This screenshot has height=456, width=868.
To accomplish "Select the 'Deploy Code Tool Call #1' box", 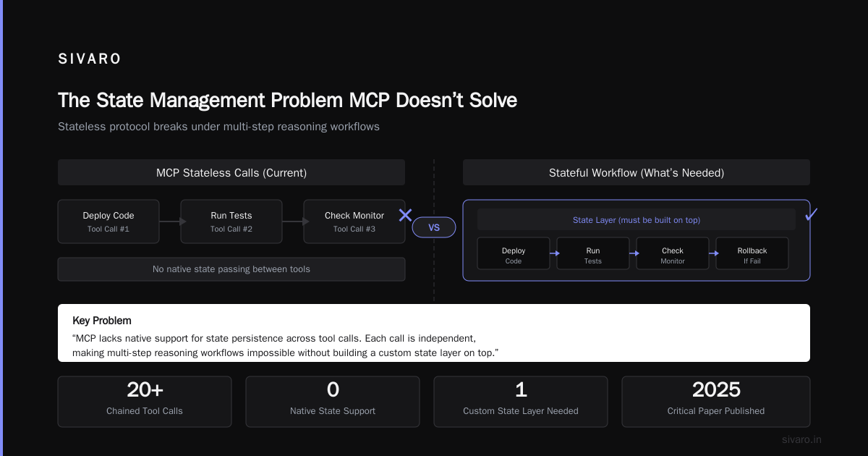I will point(109,221).
